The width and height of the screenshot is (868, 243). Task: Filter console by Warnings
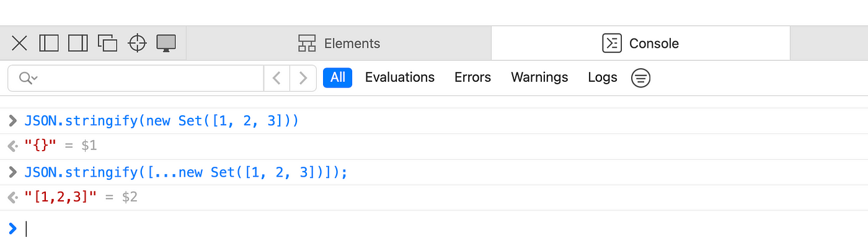(539, 77)
